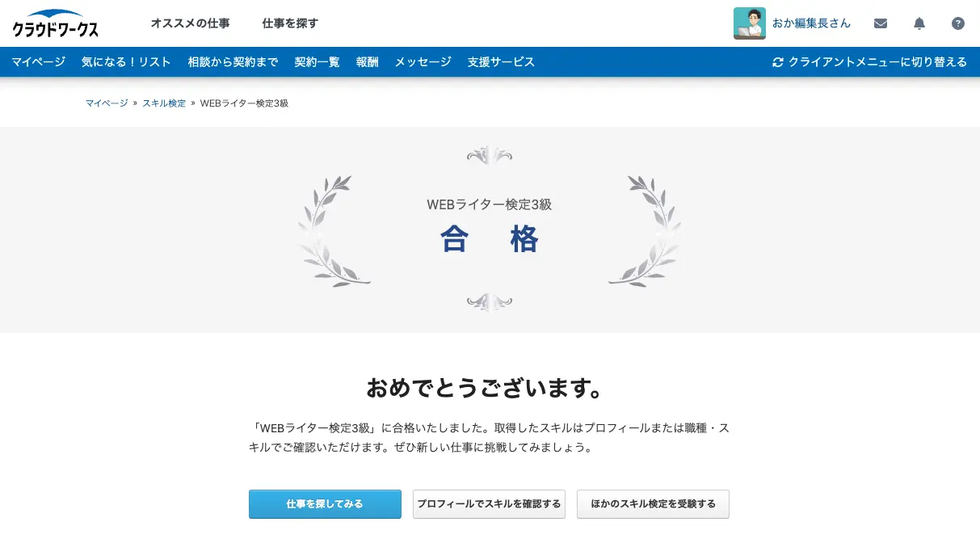Click the refresh icon beside クライアントメニューに切り替える
The width and height of the screenshot is (980, 543).
pos(778,61)
